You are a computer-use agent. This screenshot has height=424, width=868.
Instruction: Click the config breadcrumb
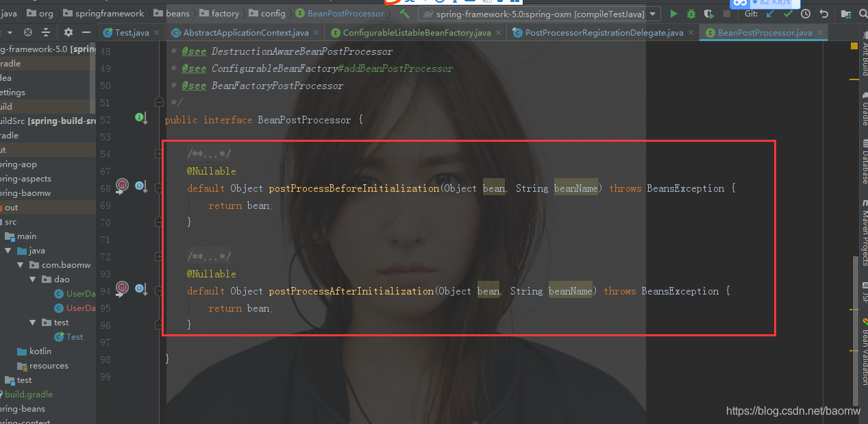[267, 13]
